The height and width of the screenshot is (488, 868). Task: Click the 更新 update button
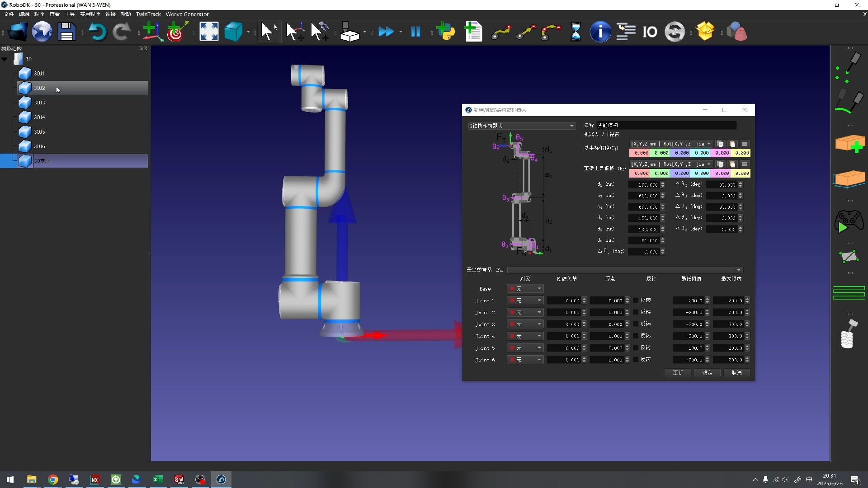point(678,373)
